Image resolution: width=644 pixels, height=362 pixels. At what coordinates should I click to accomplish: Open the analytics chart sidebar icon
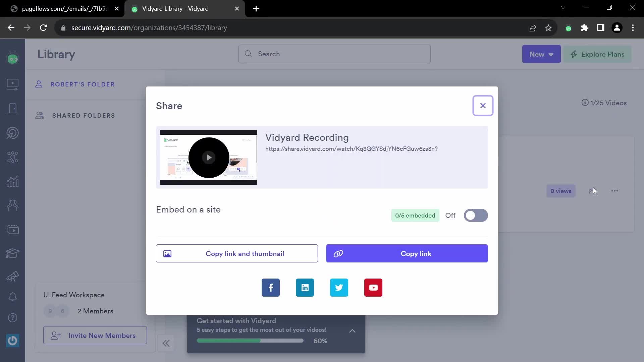tap(13, 181)
